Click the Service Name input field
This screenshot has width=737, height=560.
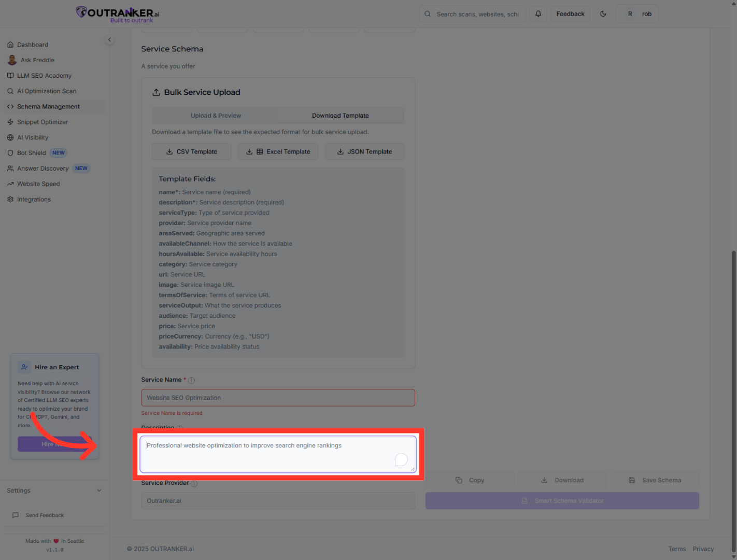[x=278, y=398]
